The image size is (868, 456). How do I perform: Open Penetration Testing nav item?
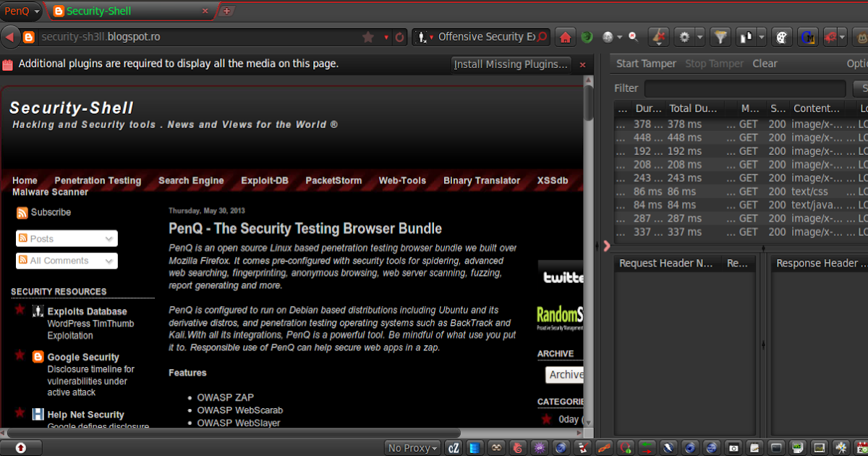pos(98,181)
